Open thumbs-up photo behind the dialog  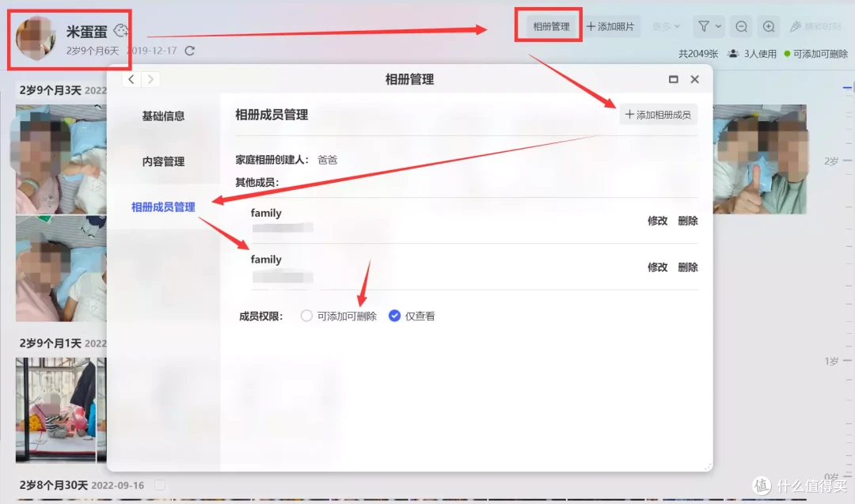pos(759,159)
